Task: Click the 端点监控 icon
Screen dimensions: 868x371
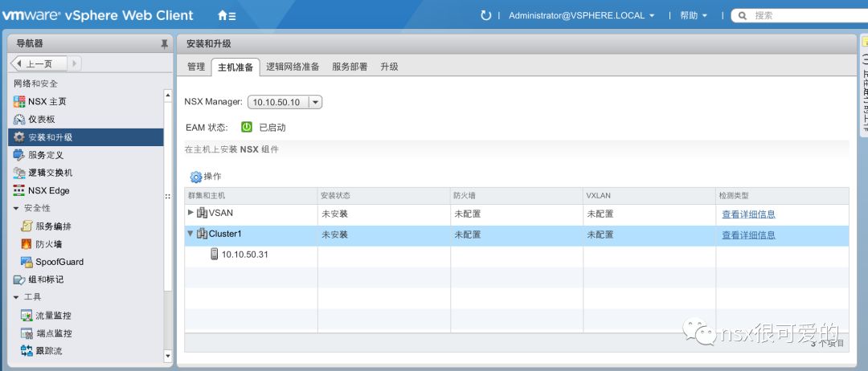Action: 27,333
